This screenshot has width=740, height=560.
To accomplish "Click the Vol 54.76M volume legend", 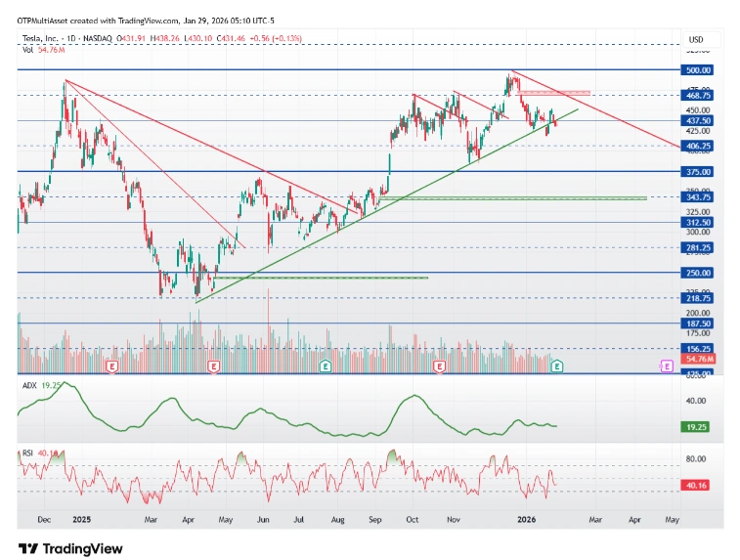I will (41, 49).
